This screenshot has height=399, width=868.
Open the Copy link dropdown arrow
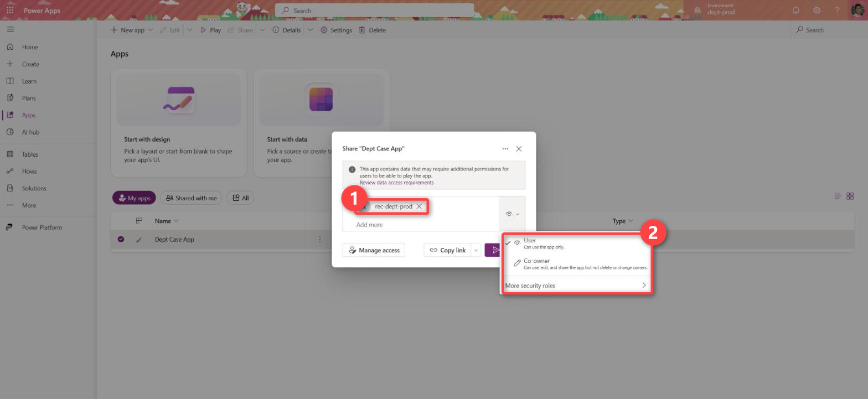pyautogui.click(x=475, y=250)
